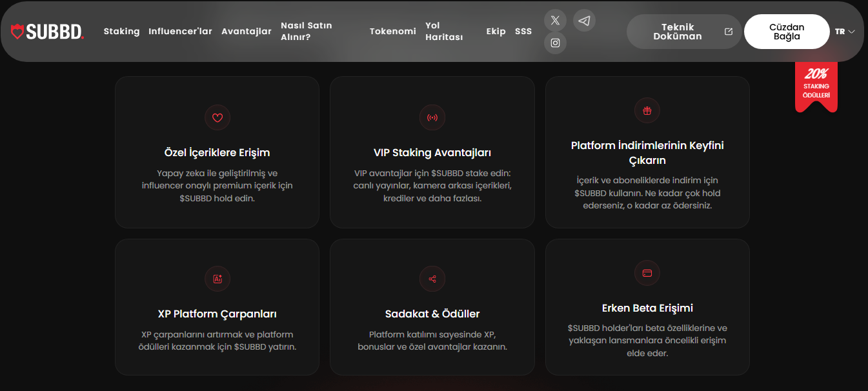This screenshot has width=868, height=391.
Task: Click the VIP Staking Avantajları heading
Action: tap(432, 153)
